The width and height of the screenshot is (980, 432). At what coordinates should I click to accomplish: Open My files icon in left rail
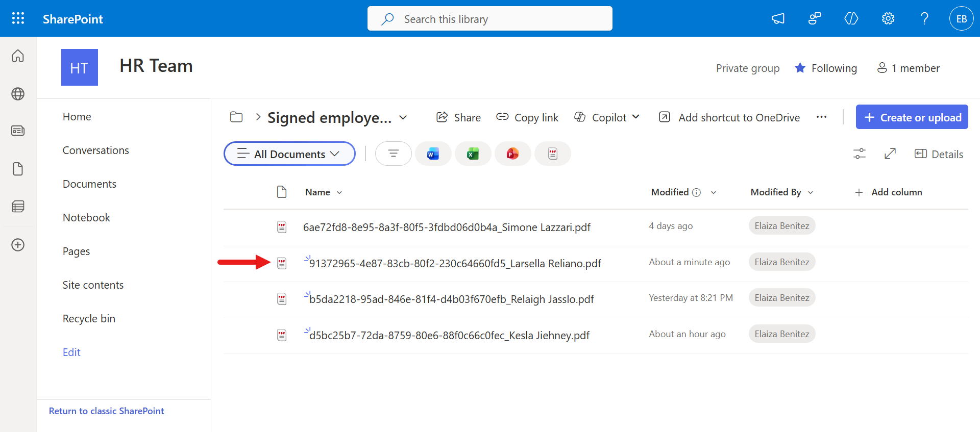point(18,169)
